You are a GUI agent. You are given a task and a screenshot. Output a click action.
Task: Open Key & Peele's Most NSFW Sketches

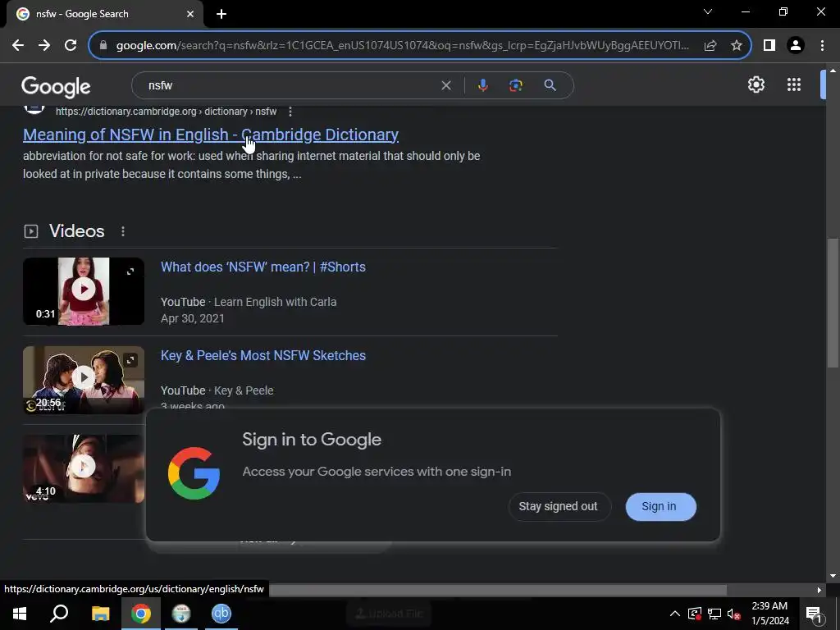click(263, 356)
